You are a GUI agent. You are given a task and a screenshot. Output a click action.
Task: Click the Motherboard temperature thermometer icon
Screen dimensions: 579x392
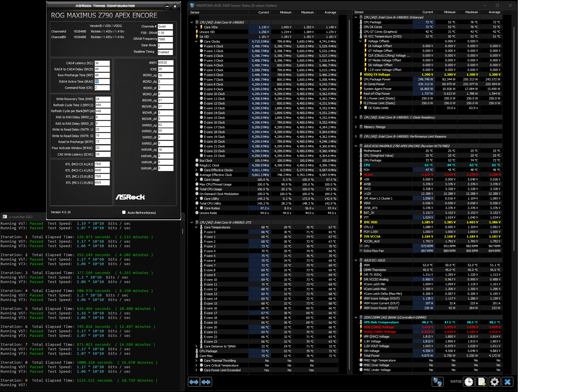[x=361, y=151]
